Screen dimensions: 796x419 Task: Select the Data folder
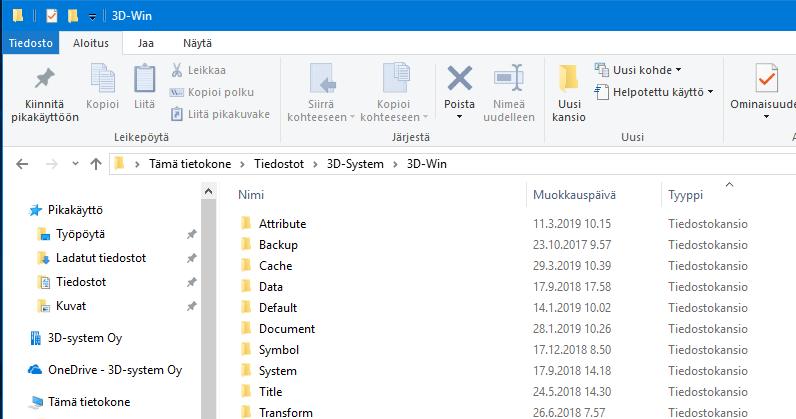[x=271, y=287]
